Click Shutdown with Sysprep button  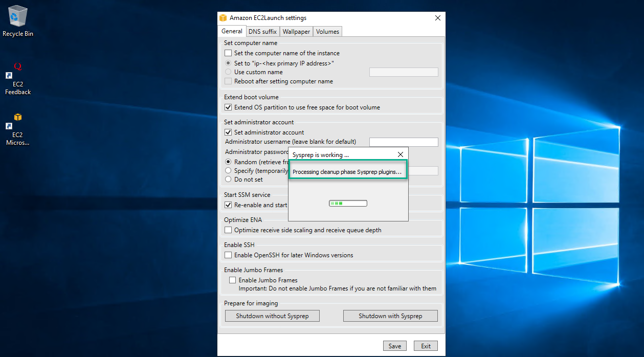(x=390, y=316)
